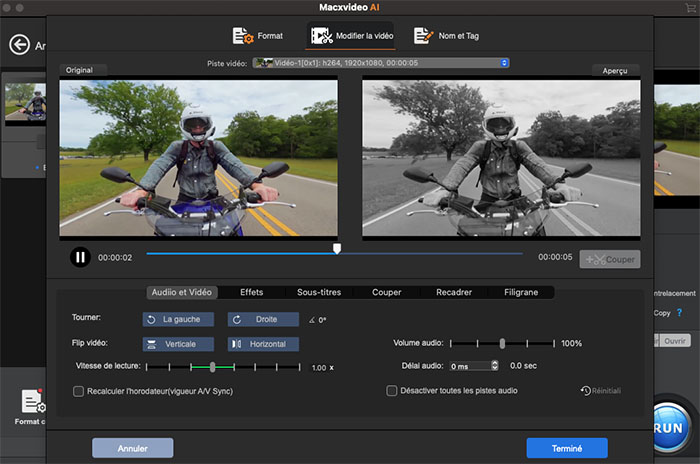Expand the Piste vidéo dropdown
The image size is (700, 464).
(x=381, y=63)
